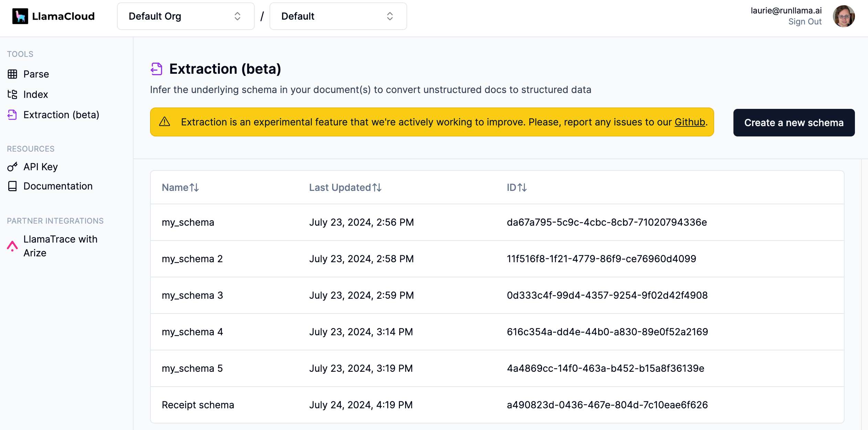Go to the Index tool

click(36, 94)
